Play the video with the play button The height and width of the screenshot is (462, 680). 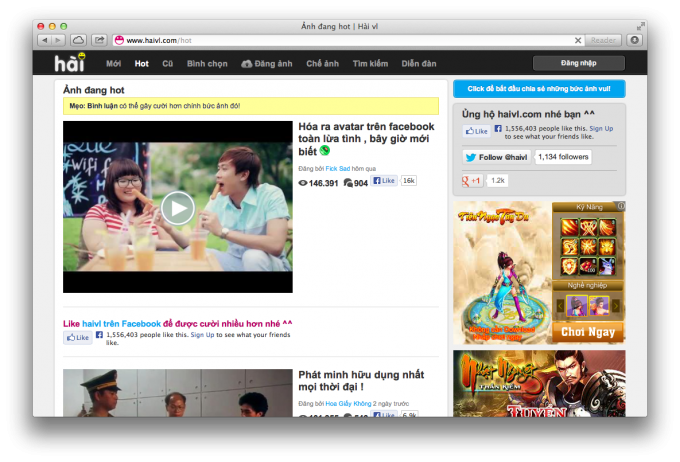tap(177, 208)
